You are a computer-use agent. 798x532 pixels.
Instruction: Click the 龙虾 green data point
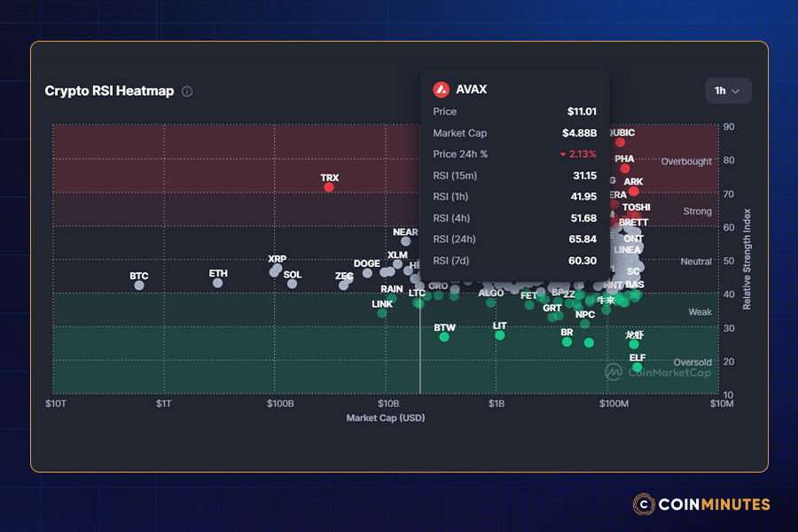coord(634,345)
